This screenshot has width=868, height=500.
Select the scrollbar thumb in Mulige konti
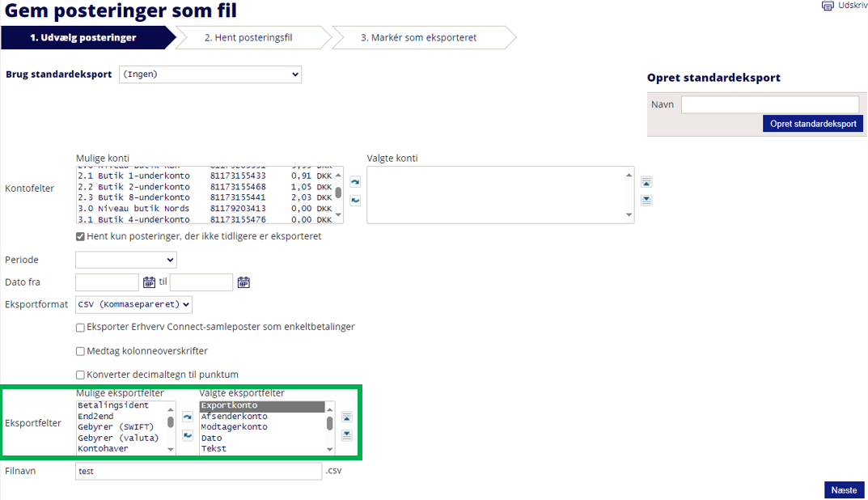(338, 192)
